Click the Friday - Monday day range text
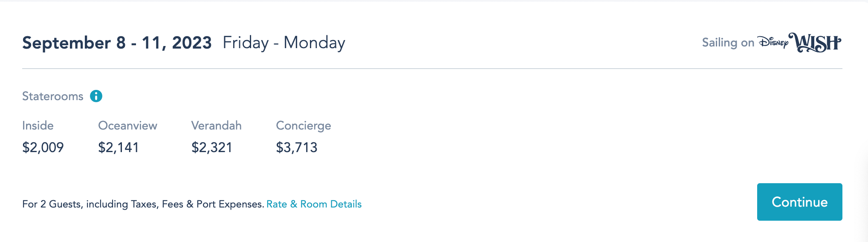The height and width of the screenshot is (242, 868). tap(284, 43)
